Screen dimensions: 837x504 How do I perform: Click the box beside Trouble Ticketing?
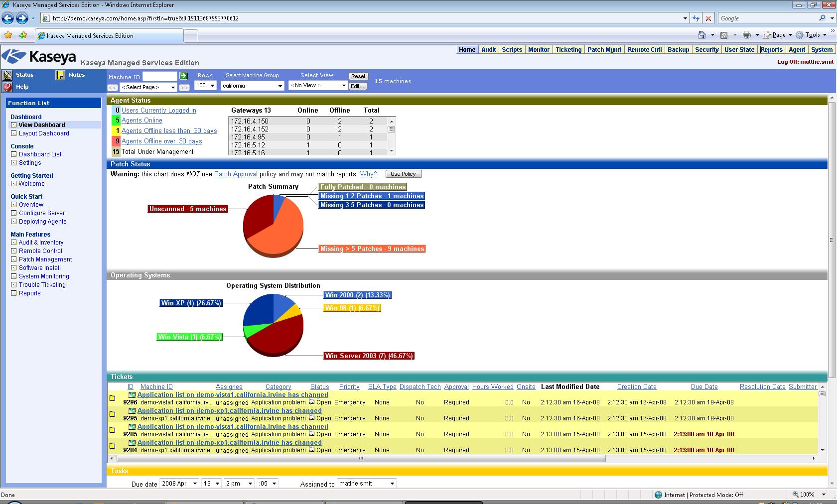[14, 285]
